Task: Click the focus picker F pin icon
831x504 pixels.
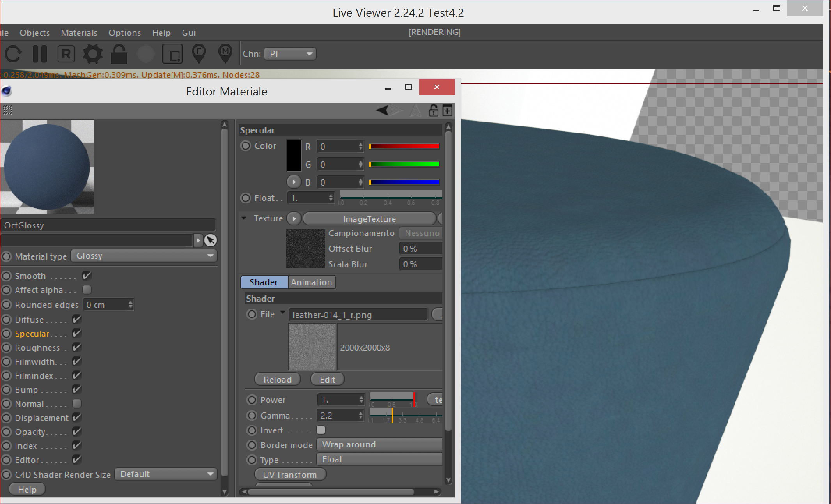Action: click(199, 53)
